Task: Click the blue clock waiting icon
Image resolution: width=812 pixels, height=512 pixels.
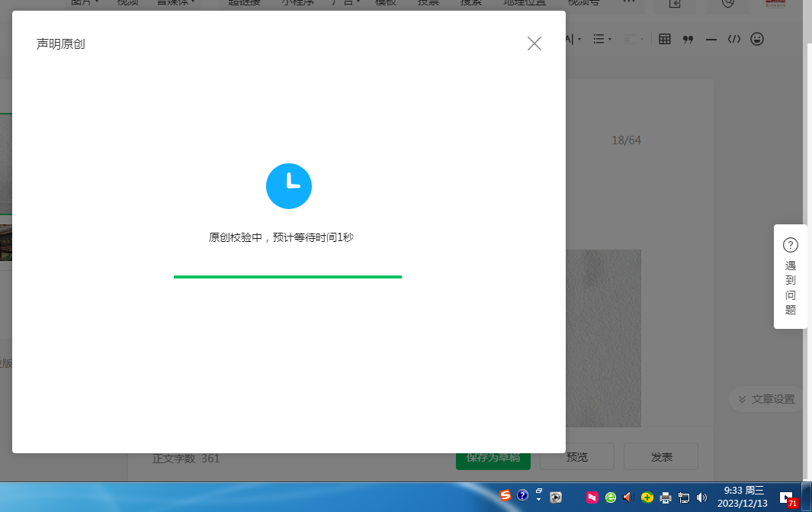Action: 288,186
